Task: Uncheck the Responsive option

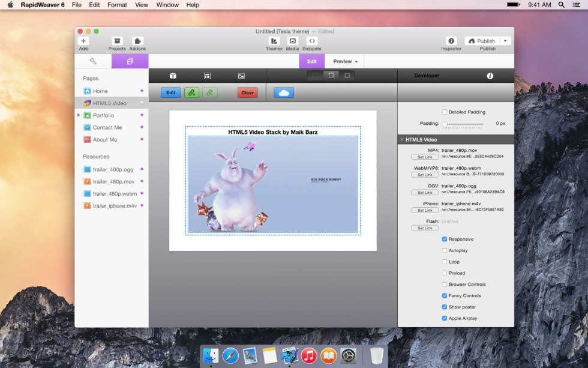Action: point(445,239)
